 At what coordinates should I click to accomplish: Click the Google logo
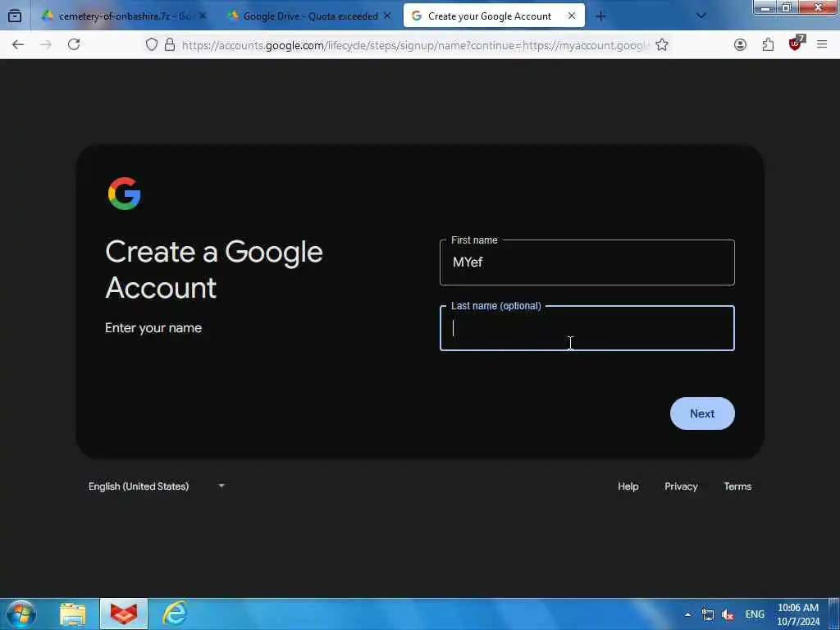click(x=125, y=194)
